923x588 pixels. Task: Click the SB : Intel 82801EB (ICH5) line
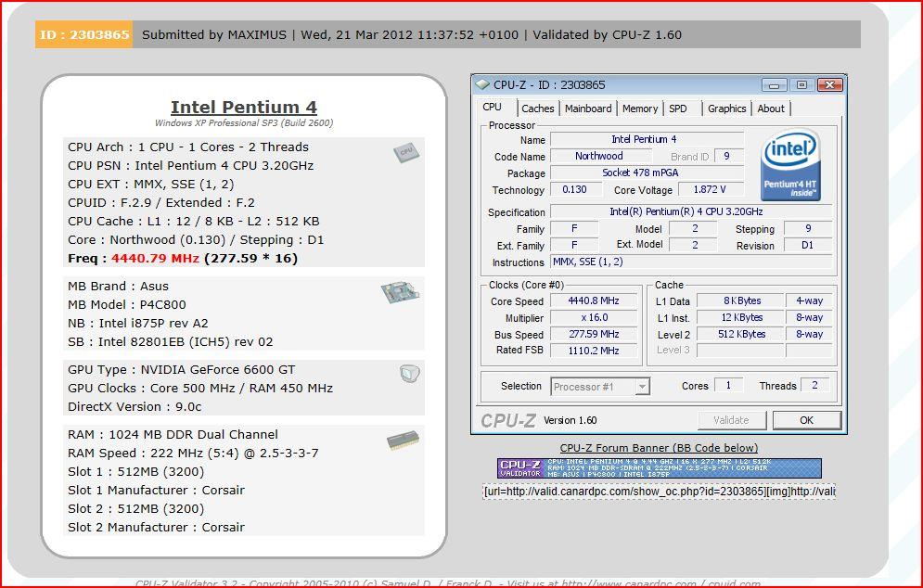click(170, 342)
